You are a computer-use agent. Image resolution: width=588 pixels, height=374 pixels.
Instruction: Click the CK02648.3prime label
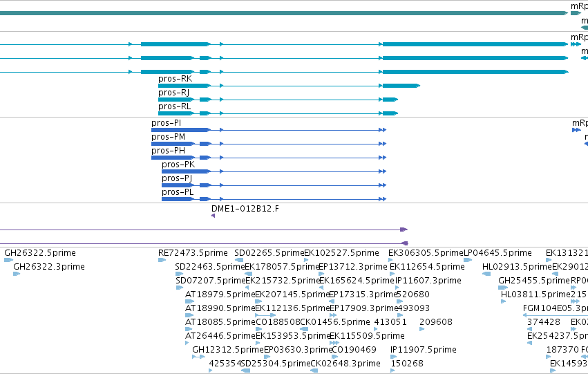(345, 364)
